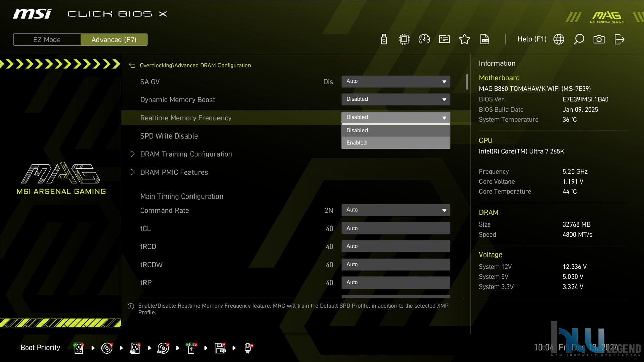
Task: Click the Motherboard heading in Information
Action: coord(499,78)
